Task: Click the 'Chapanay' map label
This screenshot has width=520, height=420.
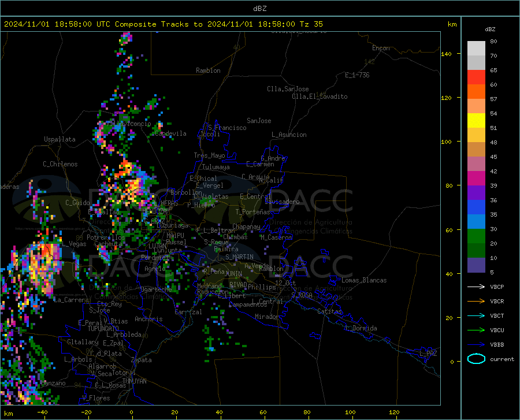Action: pos(246,226)
